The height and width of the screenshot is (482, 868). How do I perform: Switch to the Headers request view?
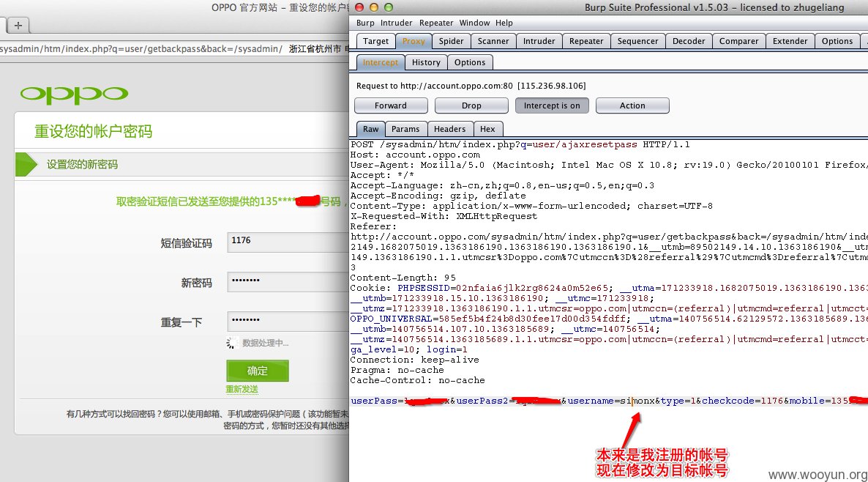tap(449, 128)
